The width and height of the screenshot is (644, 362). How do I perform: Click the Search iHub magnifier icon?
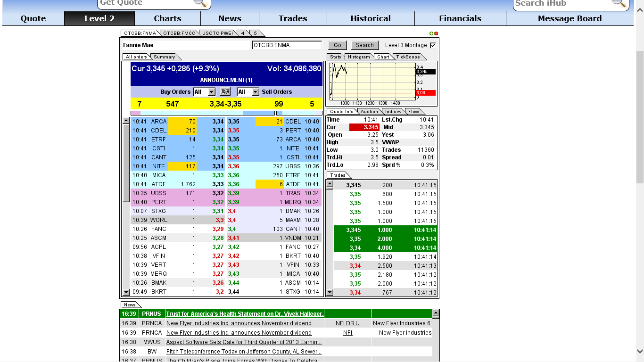click(x=619, y=3)
